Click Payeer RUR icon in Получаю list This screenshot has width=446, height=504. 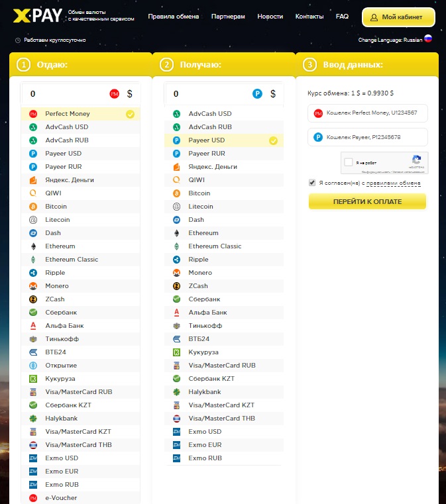[176, 154]
